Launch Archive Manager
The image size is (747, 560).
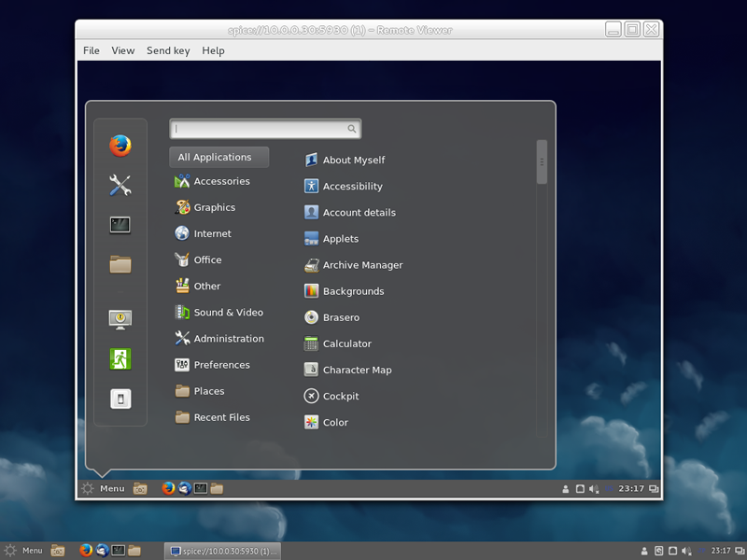pos(354,265)
